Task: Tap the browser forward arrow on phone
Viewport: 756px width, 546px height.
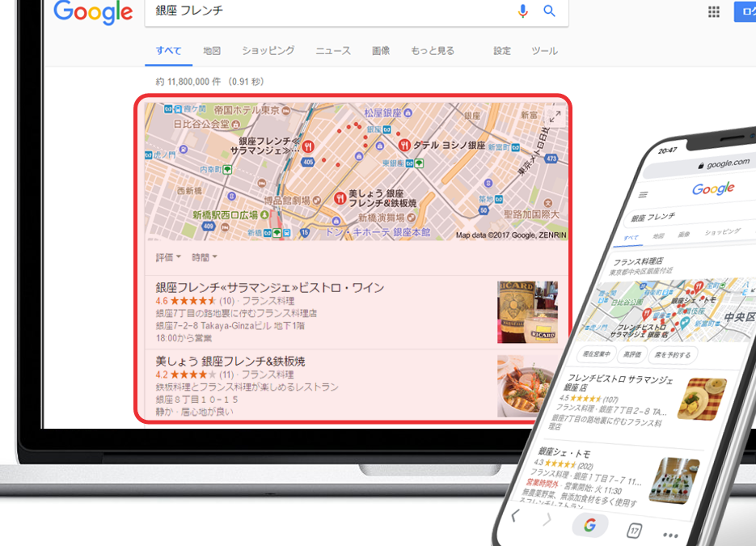Action: point(547,519)
